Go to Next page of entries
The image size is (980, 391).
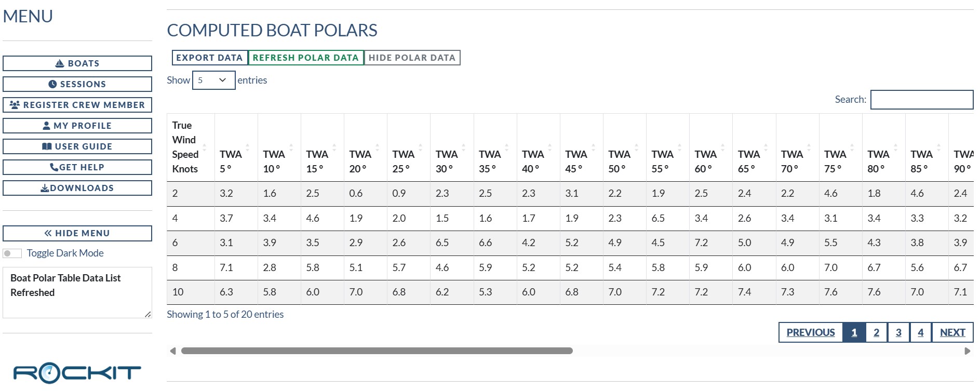(x=952, y=332)
